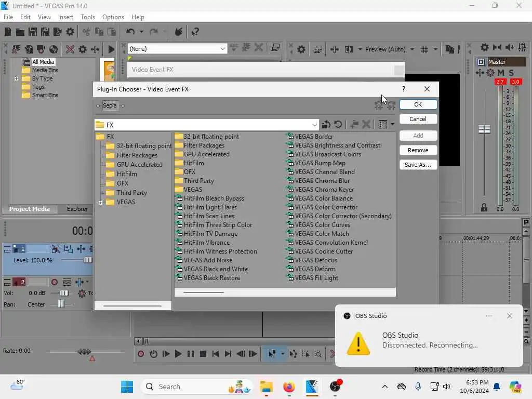Image resolution: width=532 pixels, height=399 pixels.
Task: Click OK in the Plug-In Chooser
Action: pos(418,104)
